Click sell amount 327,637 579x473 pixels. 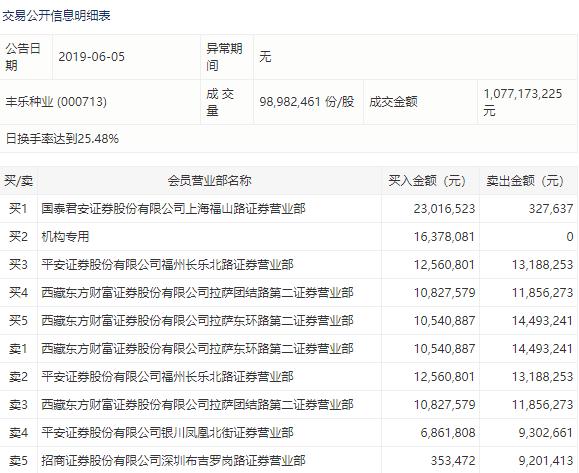click(x=551, y=209)
